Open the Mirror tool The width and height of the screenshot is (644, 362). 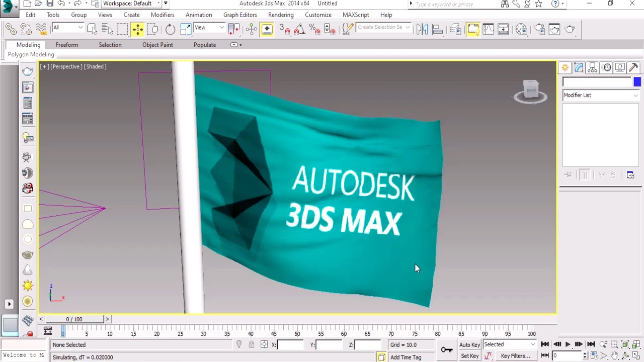pos(422,29)
